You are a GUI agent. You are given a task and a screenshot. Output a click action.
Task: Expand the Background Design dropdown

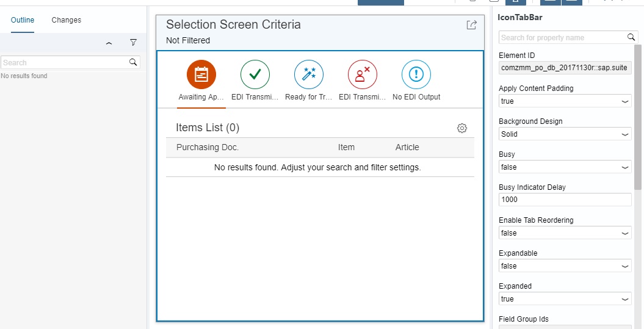565,134
